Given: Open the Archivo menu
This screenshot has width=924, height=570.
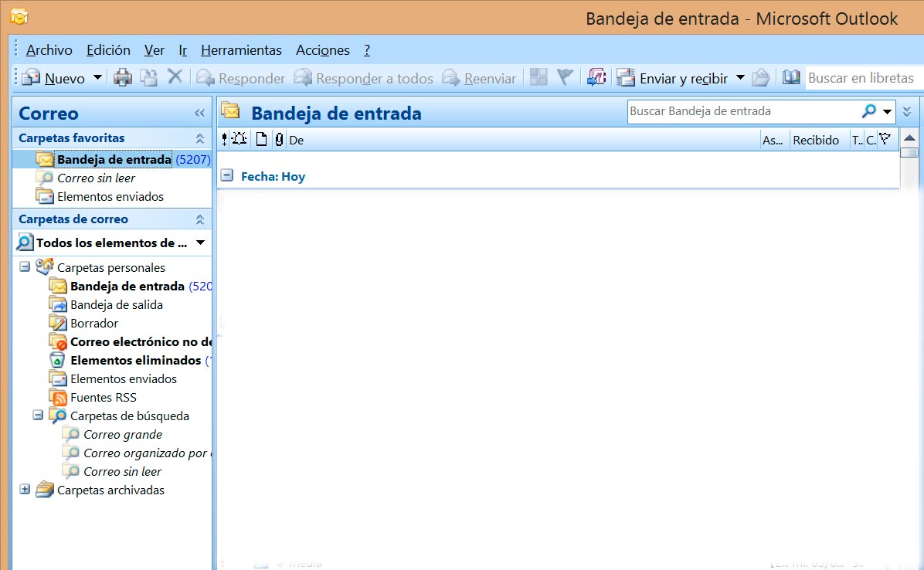Looking at the screenshot, I should [49, 50].
